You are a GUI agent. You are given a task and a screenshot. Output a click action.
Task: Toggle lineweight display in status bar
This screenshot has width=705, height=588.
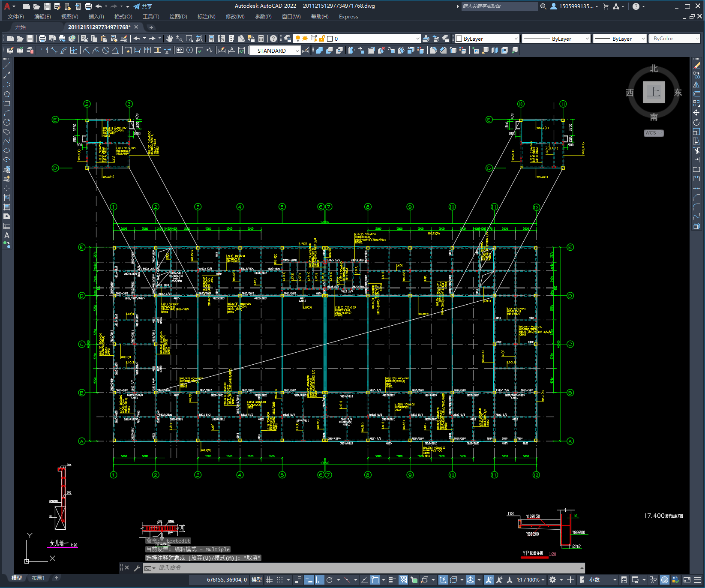click(392, 580)
